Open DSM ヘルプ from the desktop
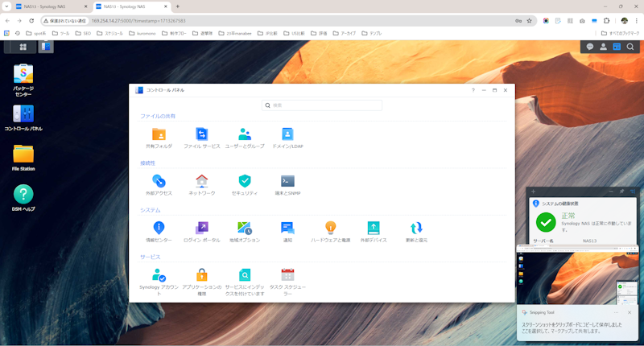This screenshot has height=346, width=644. pyautogui.click(x=23, y=198)
